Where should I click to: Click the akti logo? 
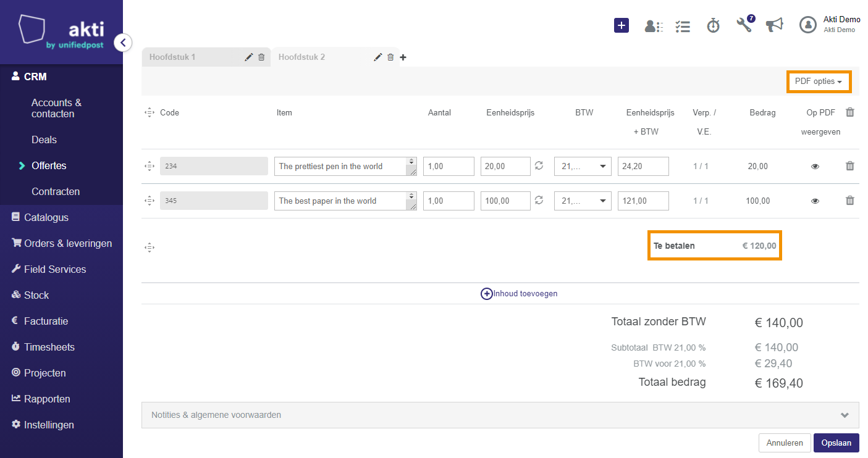pos(61,31)
